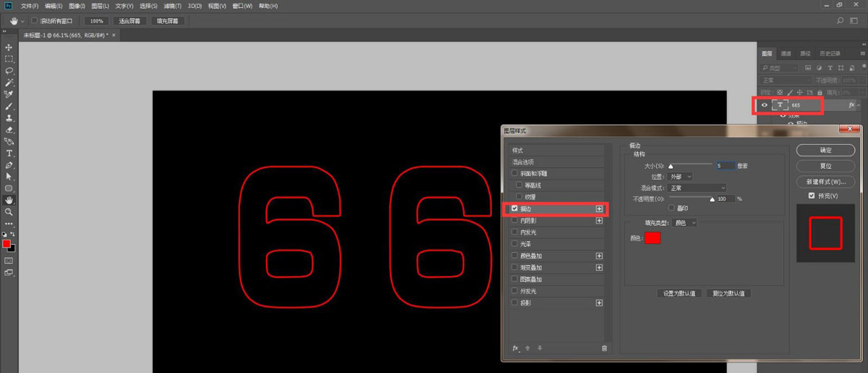Collapse effects of layer 665
This screenshot has height=373, width=868.
[x=859, y=106]
